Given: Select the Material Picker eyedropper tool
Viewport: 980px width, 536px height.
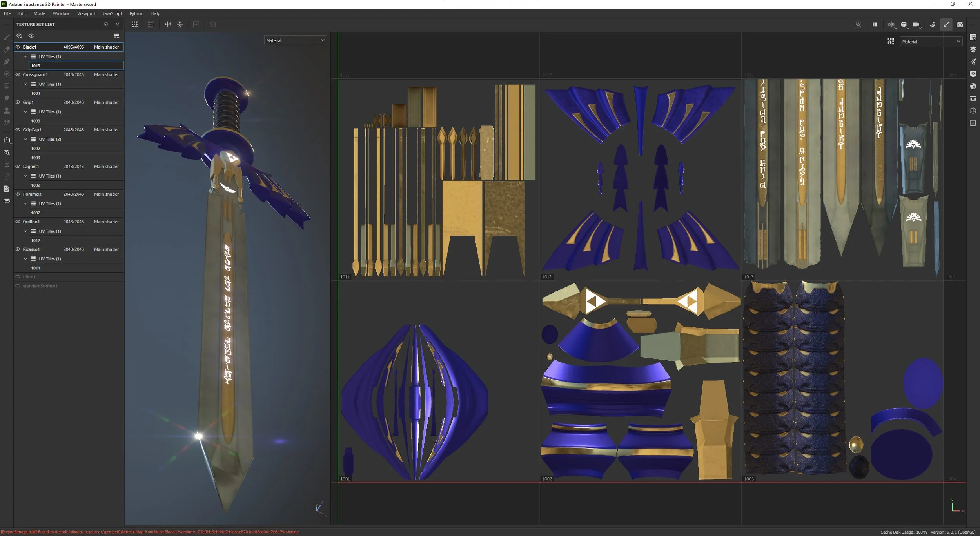Looking at the screenshot, I should [7, 123].
